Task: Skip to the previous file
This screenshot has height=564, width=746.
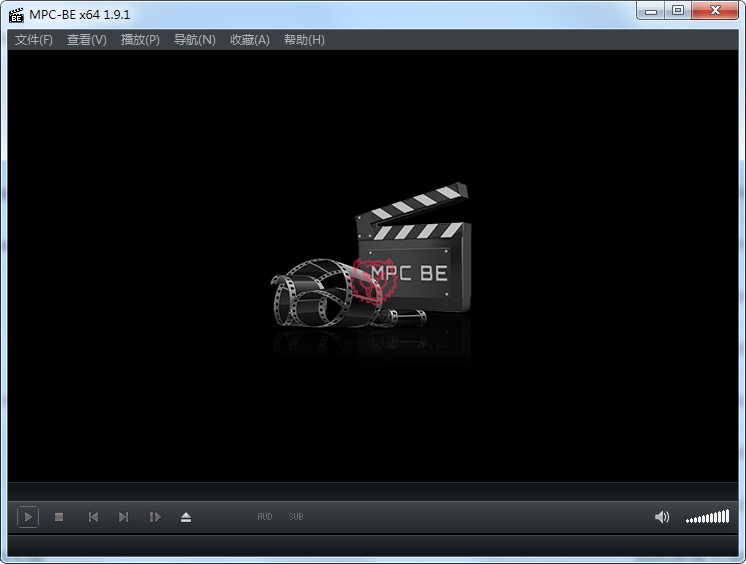Action: (93, 517)
